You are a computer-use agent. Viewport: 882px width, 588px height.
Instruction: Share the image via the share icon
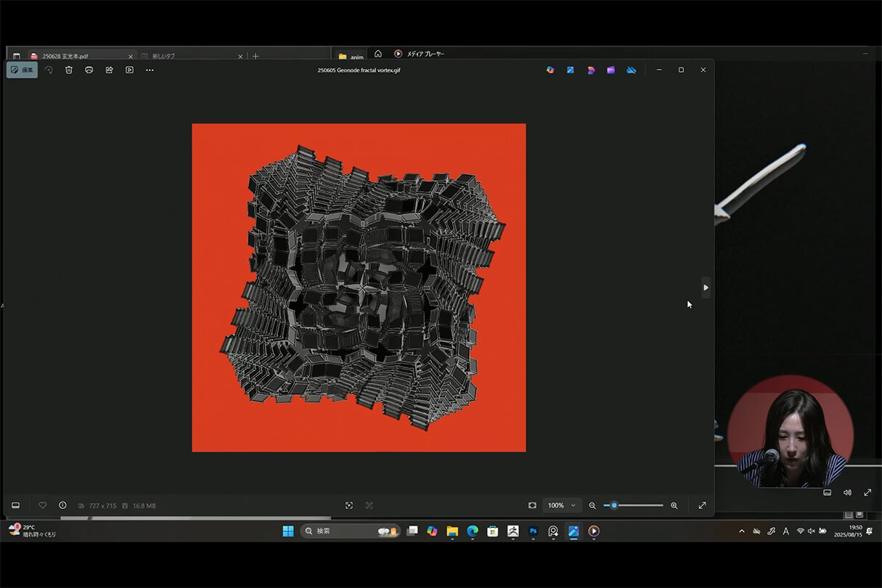(110, 70)
